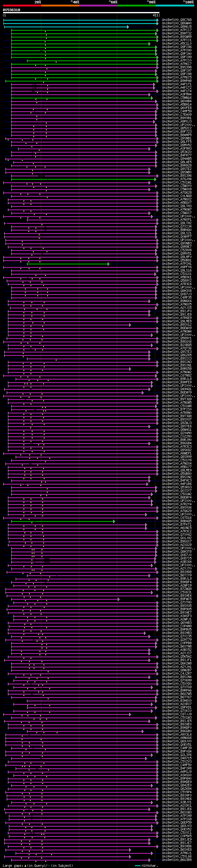
Task: Select hit UniRef100_A5BH14
Action: pos(177,104)
